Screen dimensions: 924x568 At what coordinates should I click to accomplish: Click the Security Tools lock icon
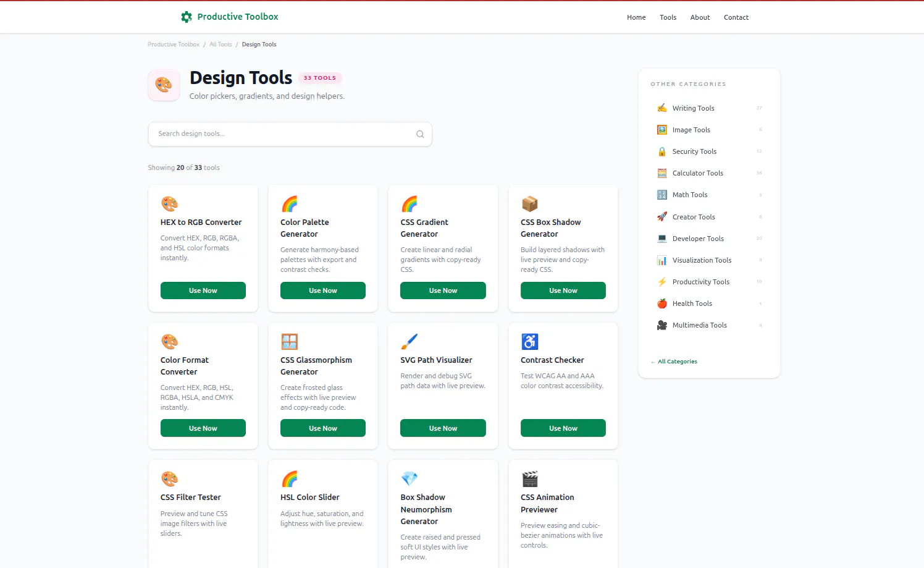pos(662,151)
